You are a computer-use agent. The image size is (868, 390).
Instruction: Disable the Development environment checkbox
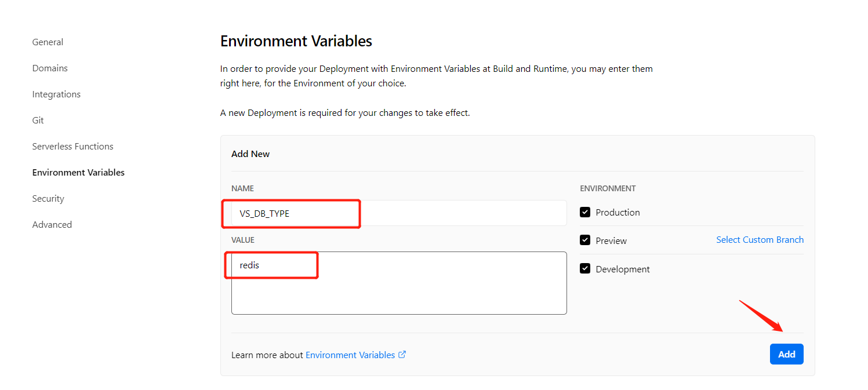(585, 269)
